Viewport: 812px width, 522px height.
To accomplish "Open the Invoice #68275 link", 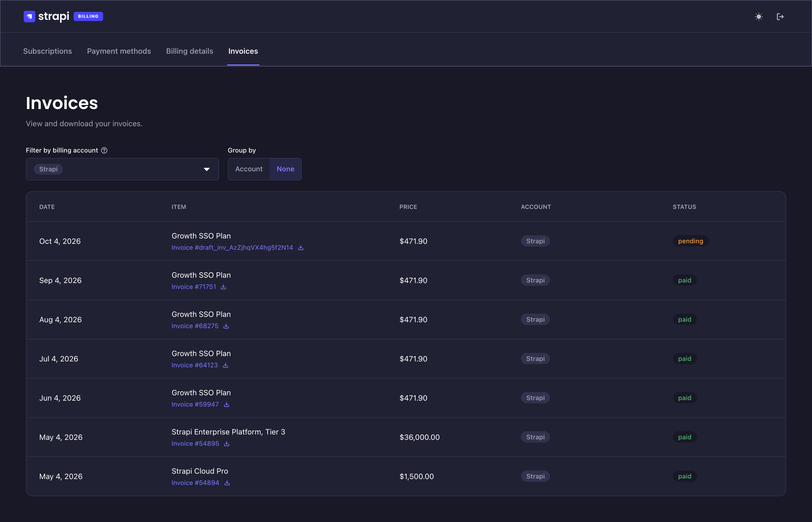I will pyautogui.click(x=195, y=326).
